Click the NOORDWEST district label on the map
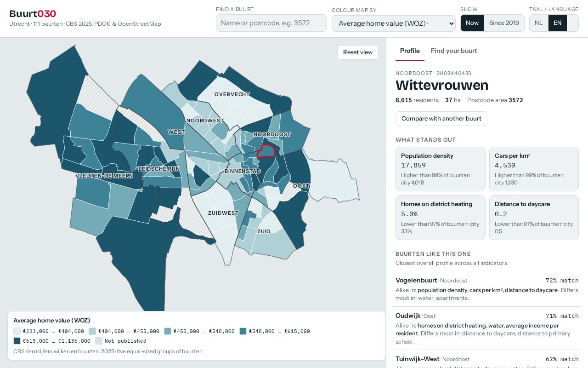This screenshot has width=588, height=368. point(205,121)
